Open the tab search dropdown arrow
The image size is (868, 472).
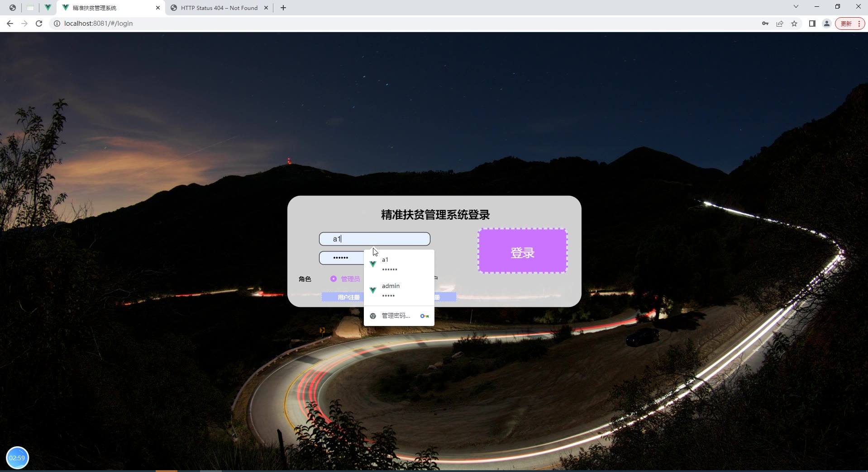[x=796, y=6]
